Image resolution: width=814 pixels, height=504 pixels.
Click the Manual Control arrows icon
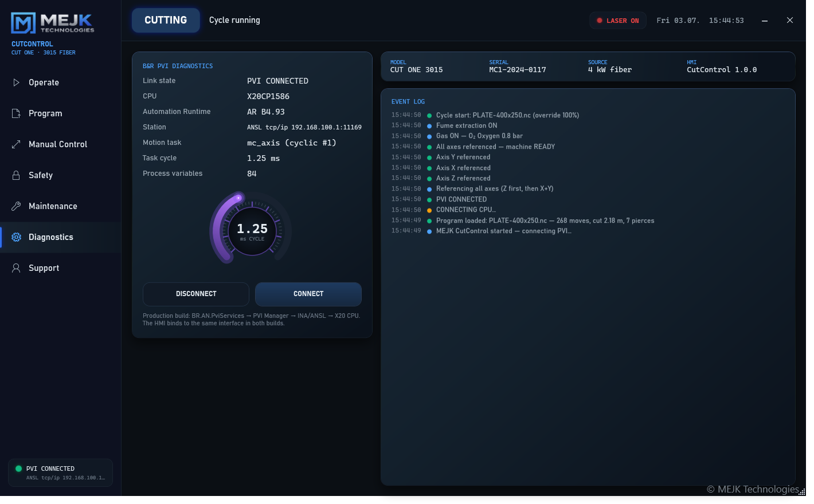(16, 144)
